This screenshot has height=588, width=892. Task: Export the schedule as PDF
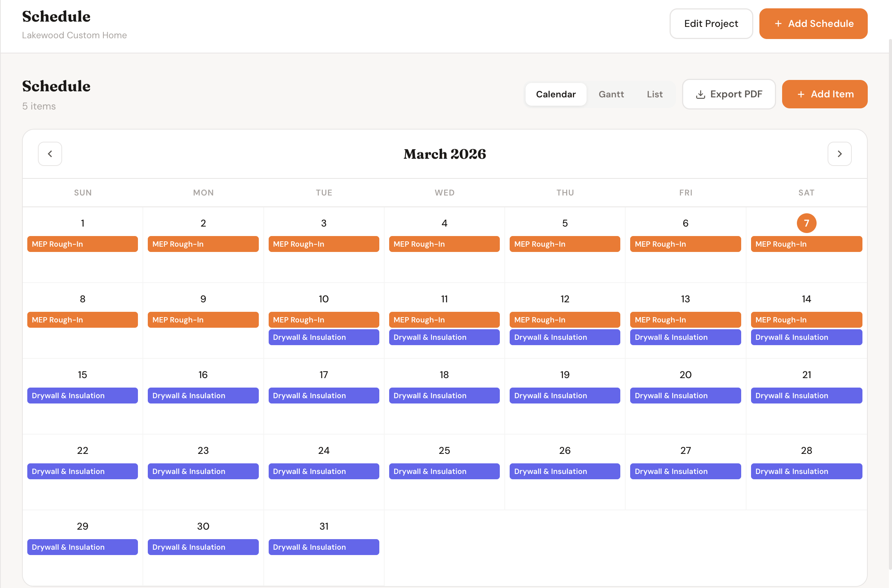tap(728, 94)
